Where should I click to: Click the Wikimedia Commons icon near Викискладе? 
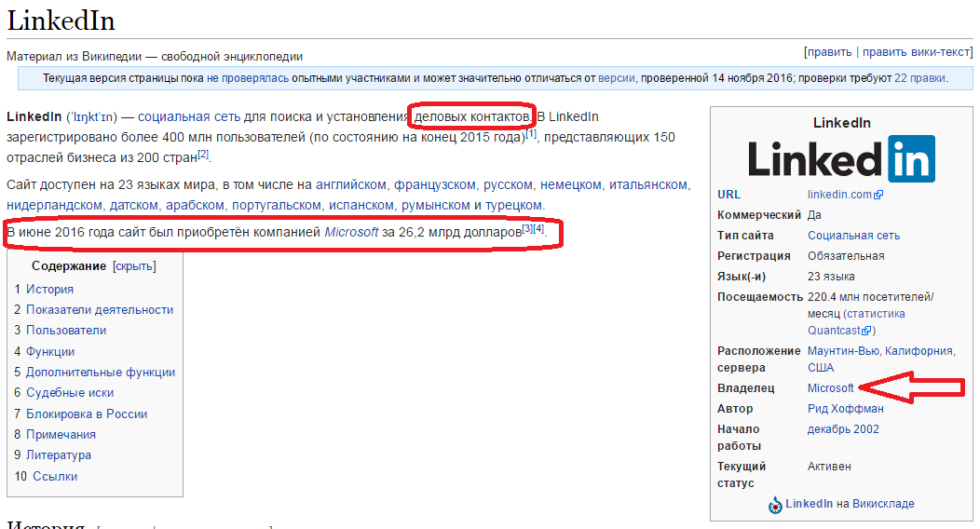775,505
